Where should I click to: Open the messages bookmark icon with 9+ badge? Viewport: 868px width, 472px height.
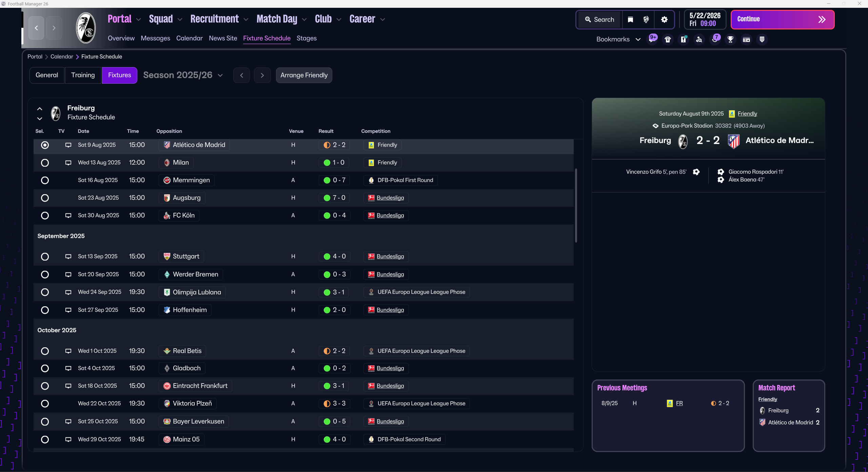(x=652, y=39)
